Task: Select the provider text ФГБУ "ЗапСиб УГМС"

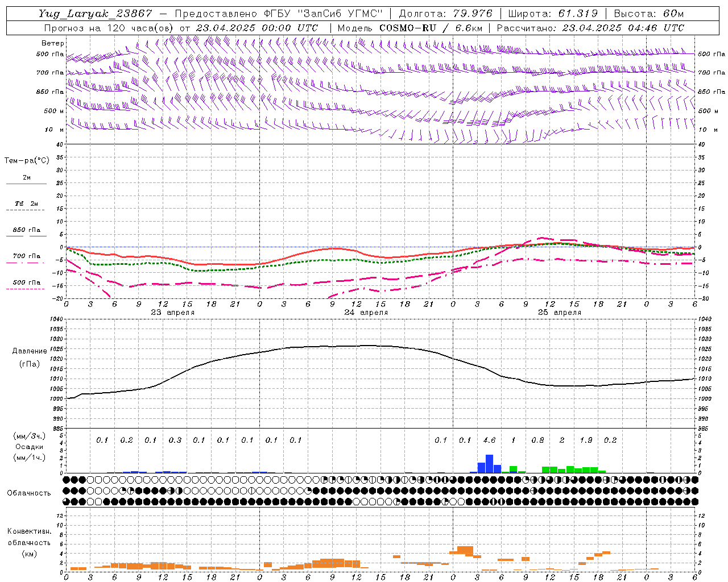Action: 323,14
